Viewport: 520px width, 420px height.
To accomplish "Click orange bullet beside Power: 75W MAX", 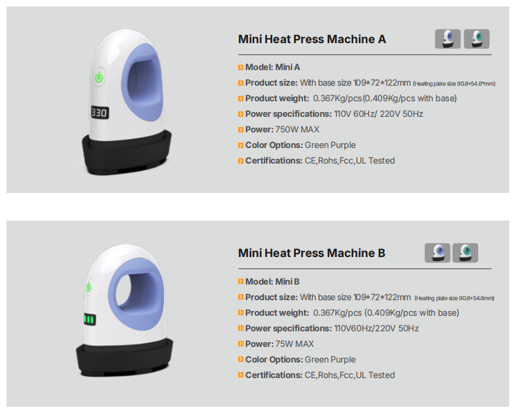I will tap(241, 344).
